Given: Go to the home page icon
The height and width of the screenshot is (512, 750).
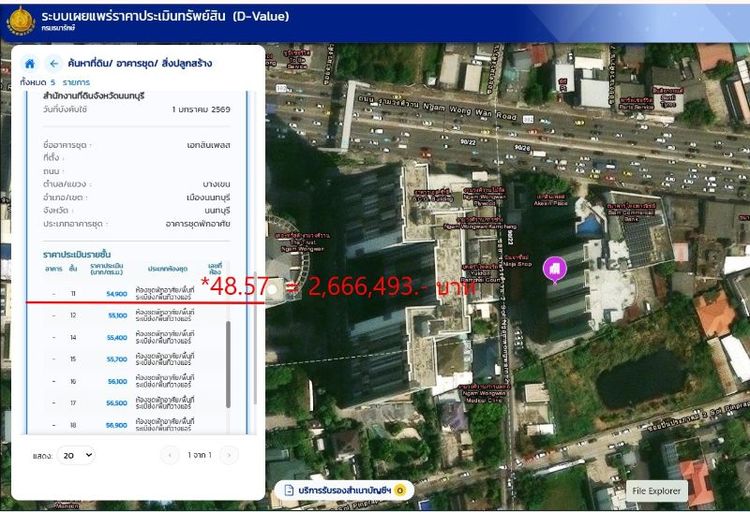Looking at the screenshot, I should tap(30, 64).
